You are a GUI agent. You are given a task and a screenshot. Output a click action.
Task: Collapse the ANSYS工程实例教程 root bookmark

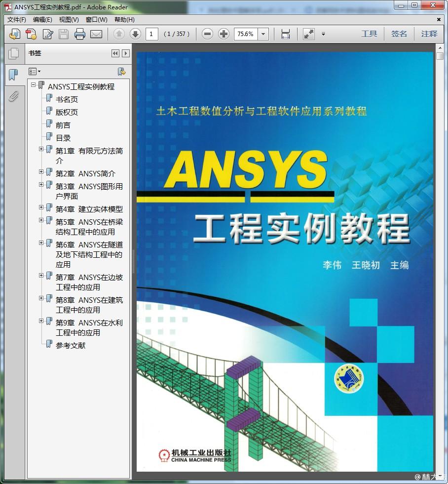tap(34, 85)
